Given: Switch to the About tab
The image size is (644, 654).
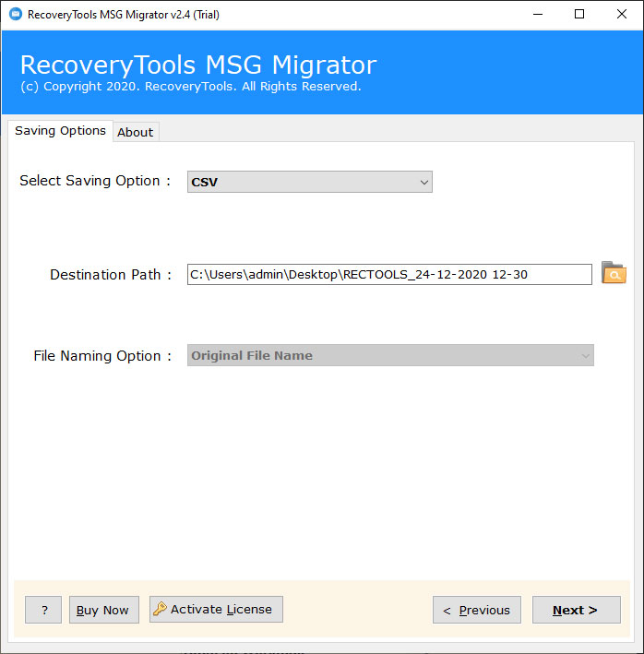Looking at the screenshot, I should 135,132.
